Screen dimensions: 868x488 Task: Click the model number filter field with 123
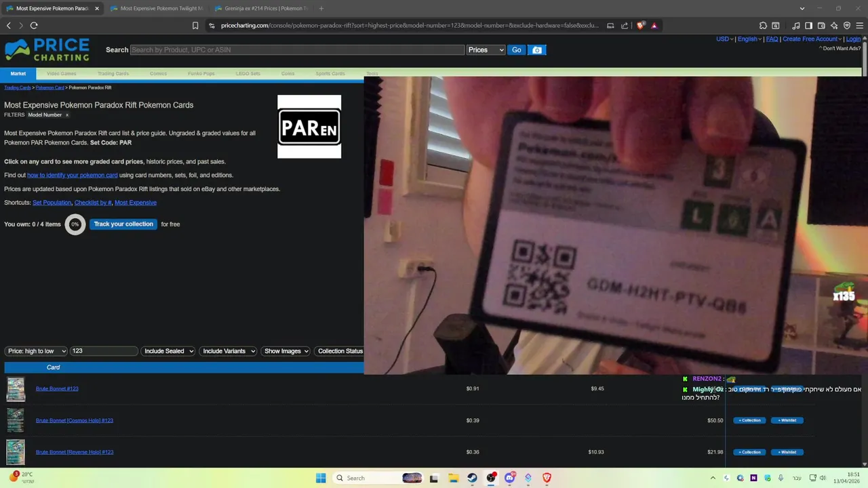tap(104, 351)
